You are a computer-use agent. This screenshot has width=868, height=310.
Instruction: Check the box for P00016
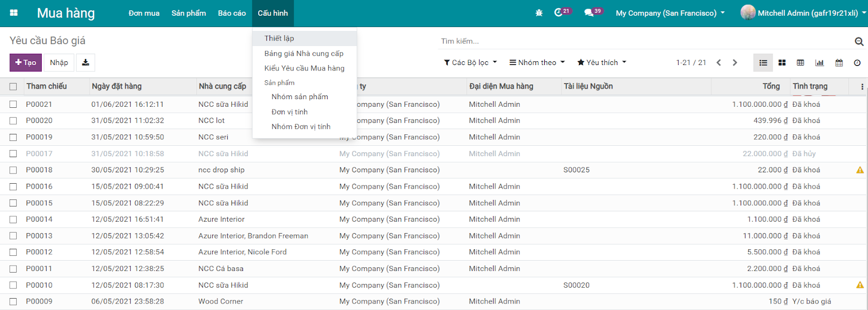pyautogui.click(x=13, y=186)
